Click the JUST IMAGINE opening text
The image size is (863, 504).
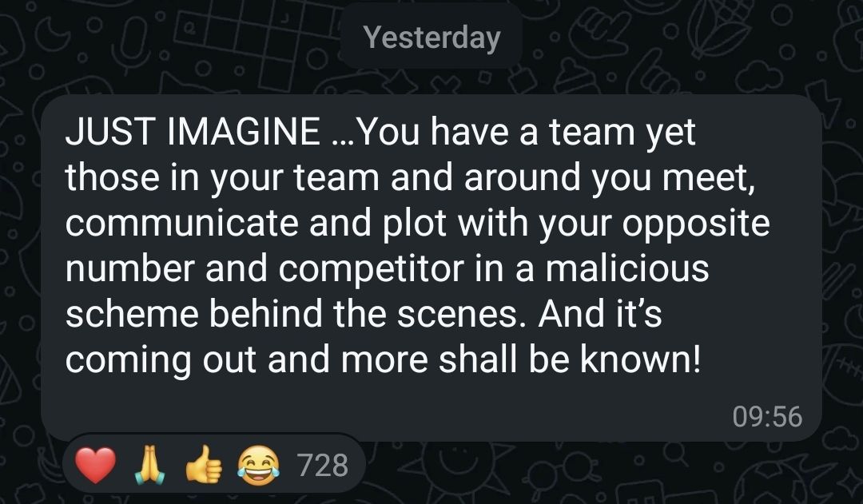point(193,132)
